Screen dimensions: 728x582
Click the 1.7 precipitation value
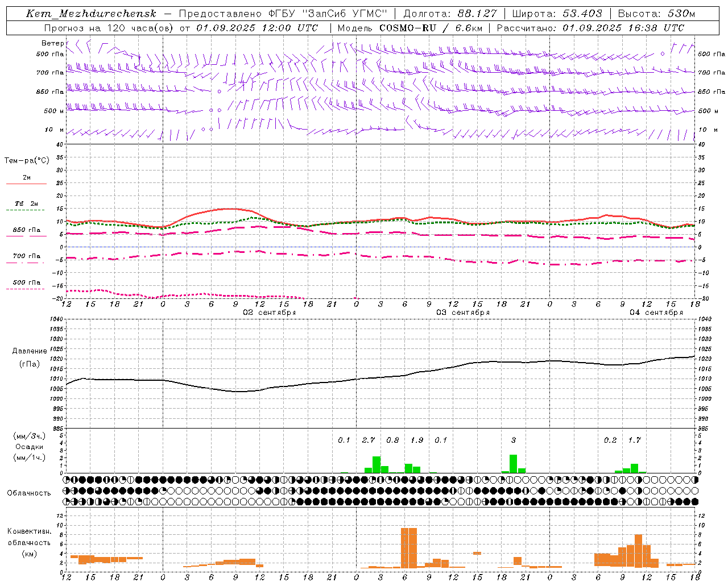[635, 440]
